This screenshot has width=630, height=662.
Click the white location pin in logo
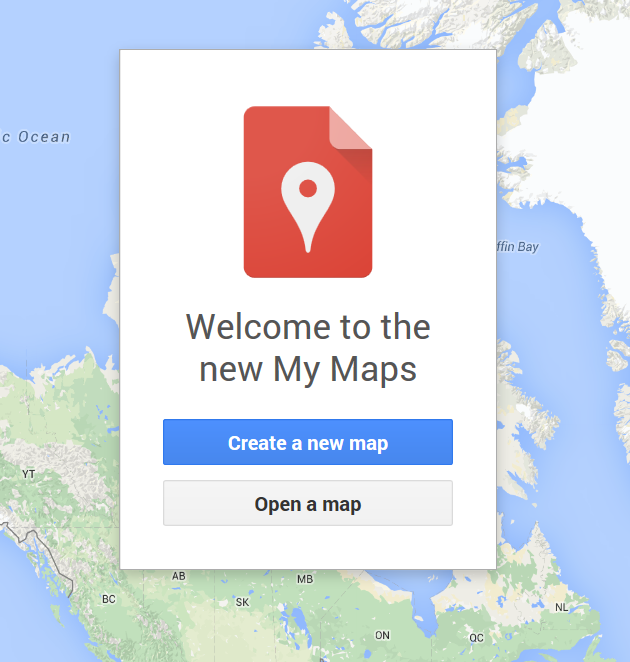click(x=308, y=207)
